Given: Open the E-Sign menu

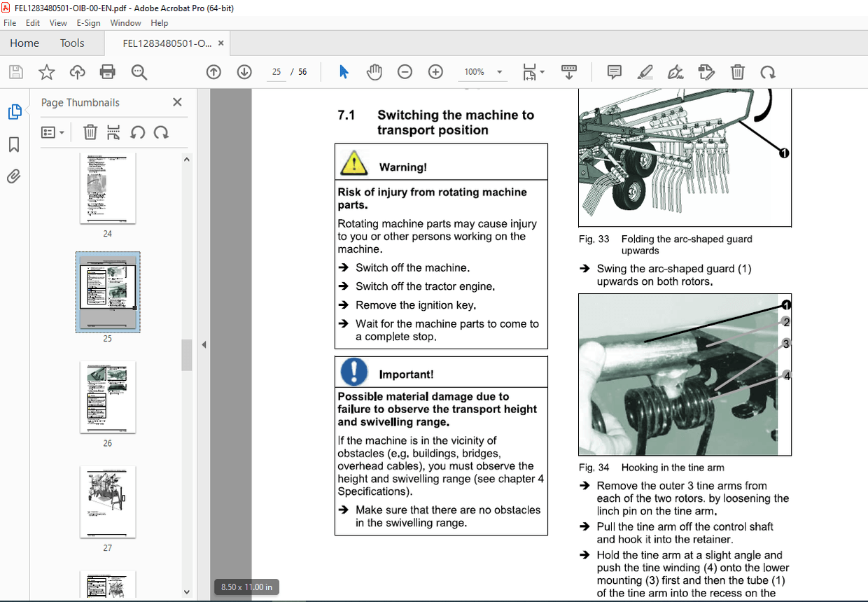Looking at the screenshot, I should 88,22.
